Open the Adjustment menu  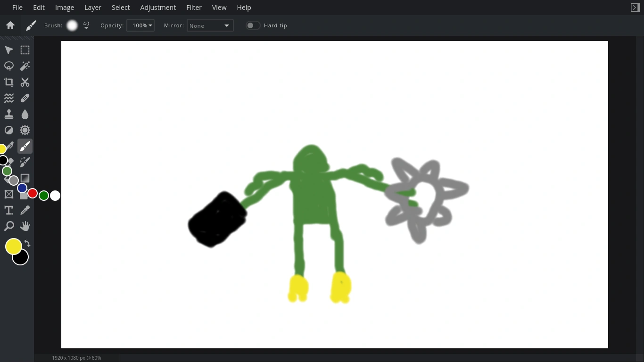(158, 8)
